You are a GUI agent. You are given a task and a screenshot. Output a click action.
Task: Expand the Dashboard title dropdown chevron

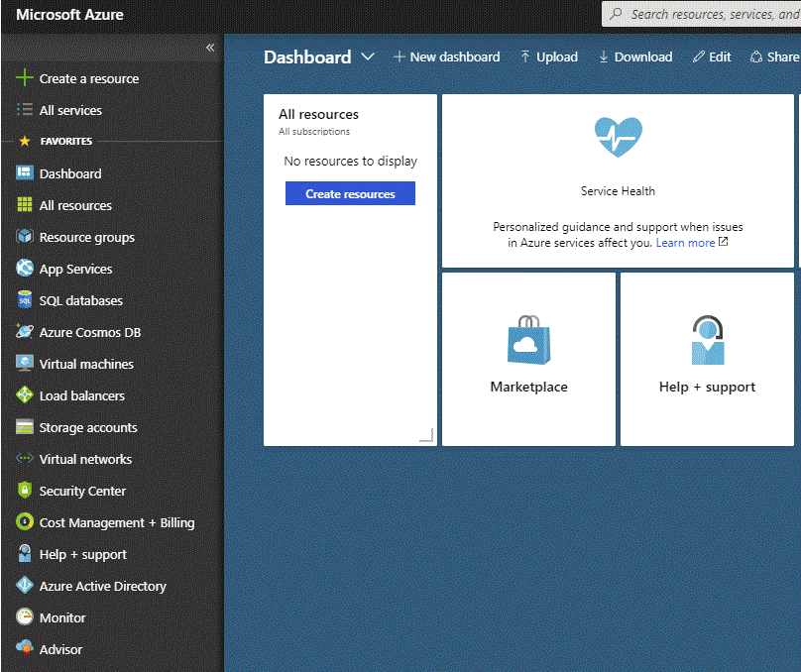(368, 56)
